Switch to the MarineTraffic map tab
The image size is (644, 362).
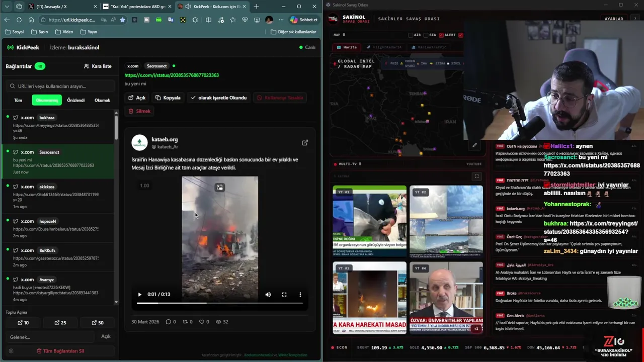point(429,47)
